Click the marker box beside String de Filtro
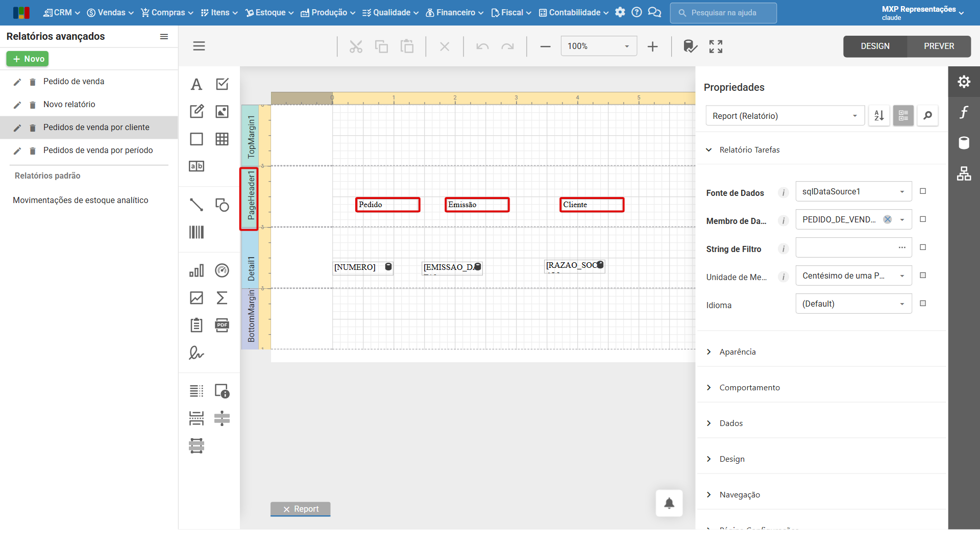 [x=923, y=247]
